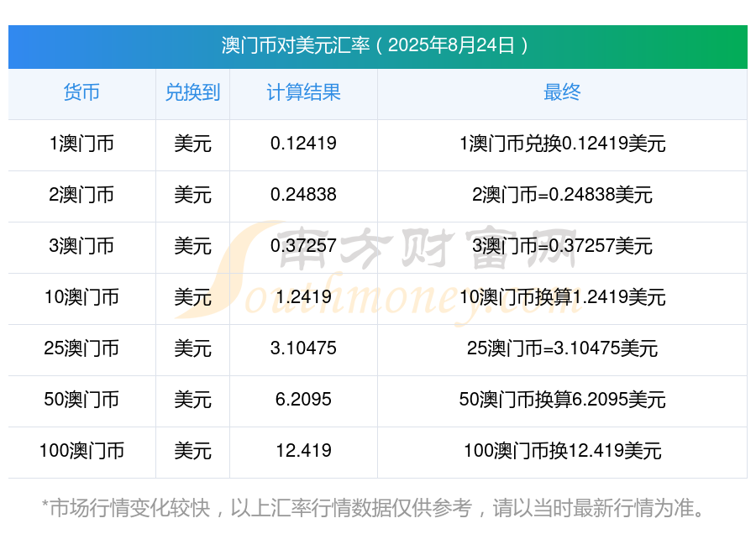The image size is (756, 534).
Task: Select the 50澳门币 cell
Action: point(81,400)
